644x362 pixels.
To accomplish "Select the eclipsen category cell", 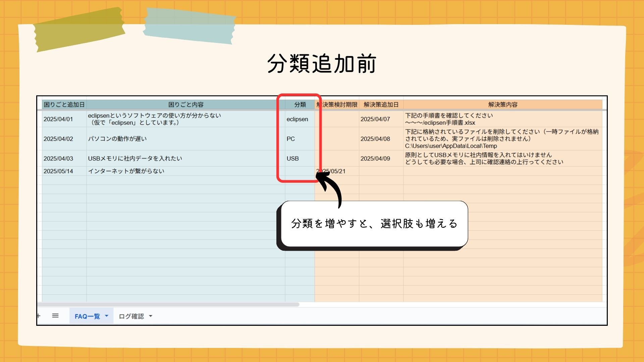I will [297, 119].
